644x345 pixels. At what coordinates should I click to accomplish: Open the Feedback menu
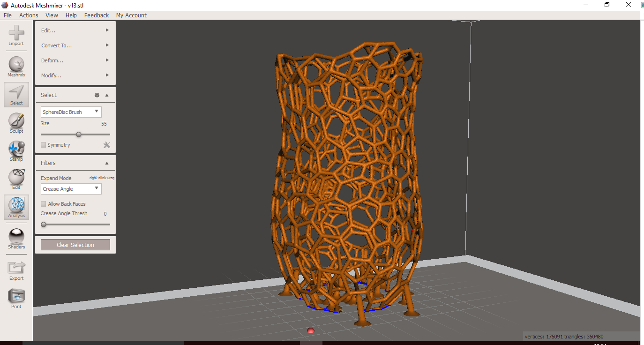[97, 15]
